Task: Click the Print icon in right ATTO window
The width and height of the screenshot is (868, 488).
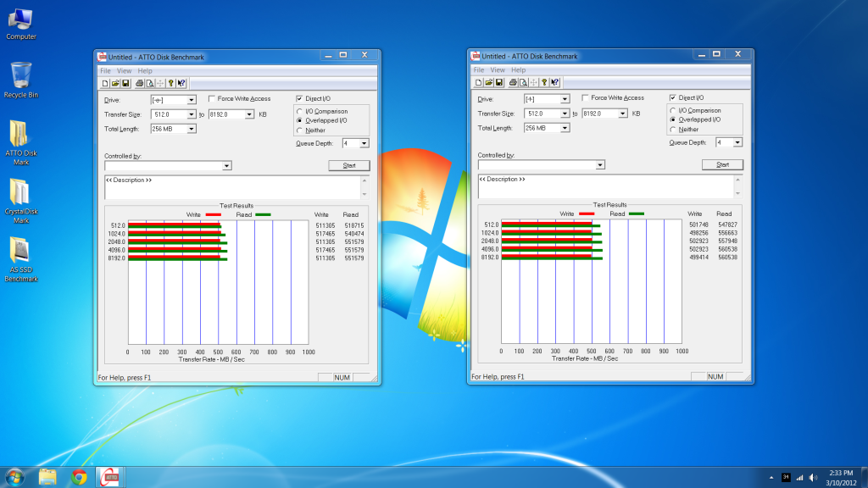Action: pos(513,82)
